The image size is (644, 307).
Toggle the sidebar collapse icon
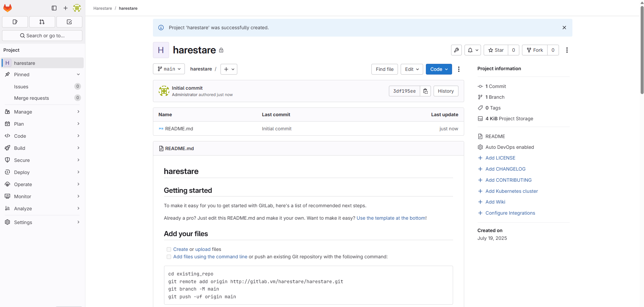click(54, 8)
